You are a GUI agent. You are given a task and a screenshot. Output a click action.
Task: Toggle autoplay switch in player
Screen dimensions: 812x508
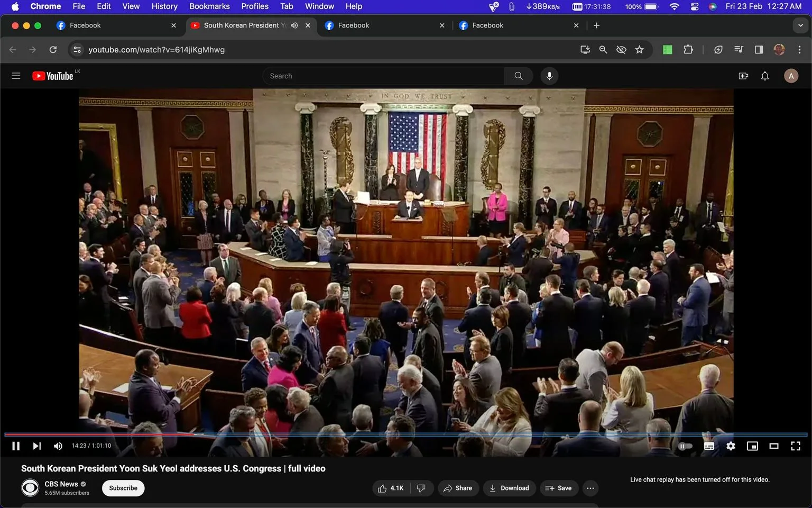point(685,446)
